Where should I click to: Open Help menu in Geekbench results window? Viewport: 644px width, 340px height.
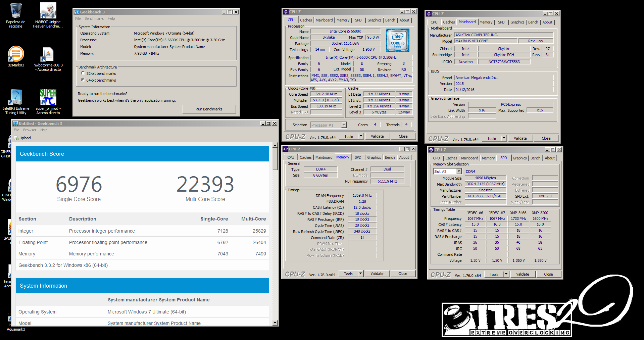point(44,130)
